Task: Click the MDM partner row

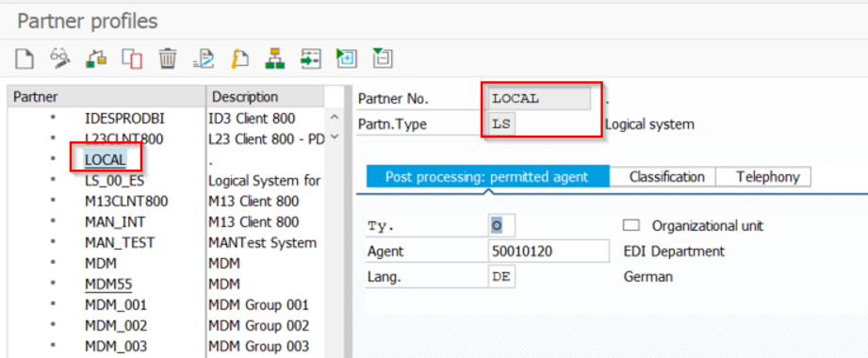Action: pos(100,264)
